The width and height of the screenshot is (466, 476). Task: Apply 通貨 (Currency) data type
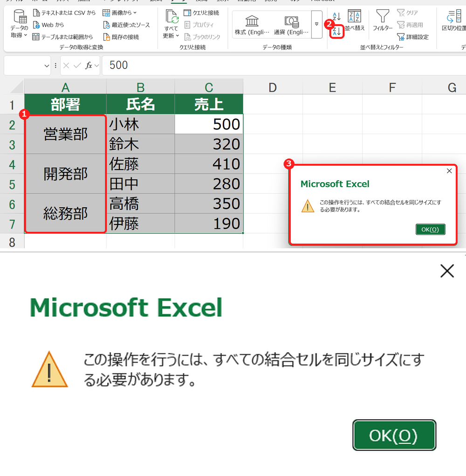[x=291, y=25]
